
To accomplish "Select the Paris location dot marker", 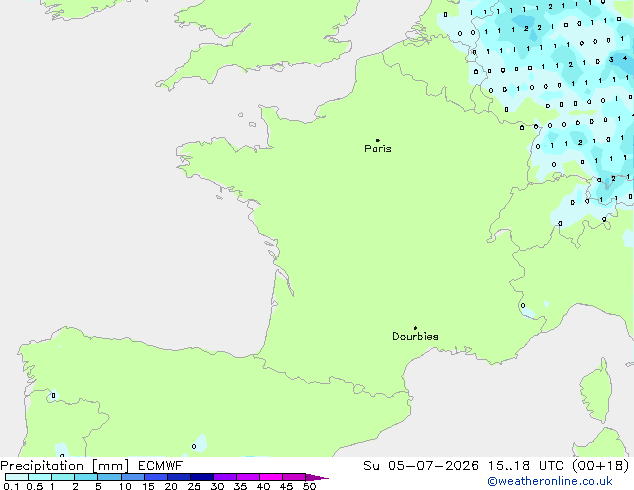I will pos(378,140).
